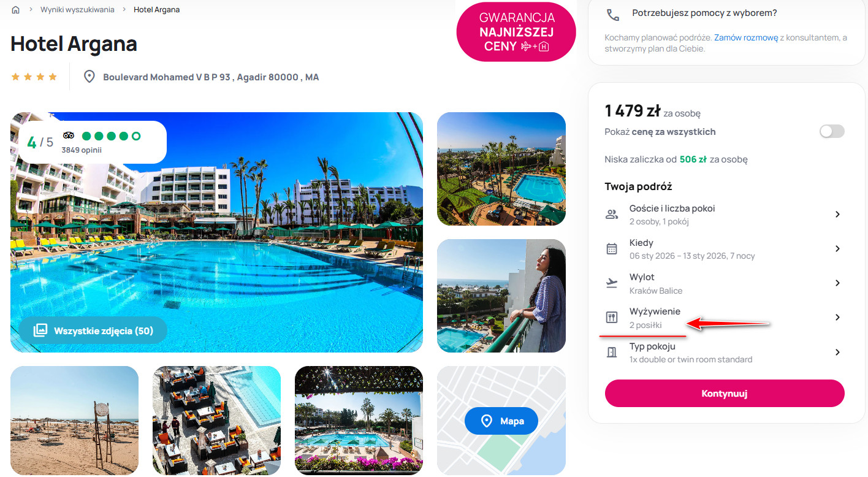This screenshot has height=477, width=868.
Task: Click the airplane departure icon beside Wylot
Action: [x=612, y=283]
